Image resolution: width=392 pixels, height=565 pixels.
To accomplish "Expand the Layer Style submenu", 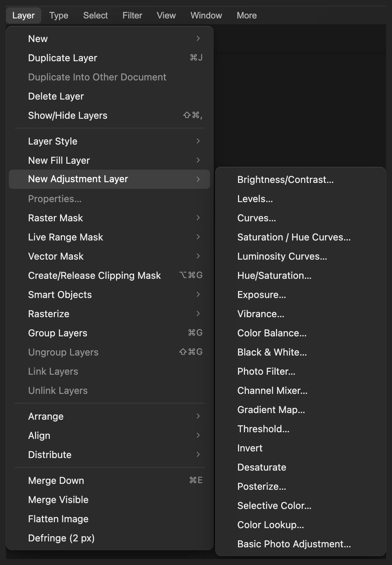I will [x=109, y=141].
